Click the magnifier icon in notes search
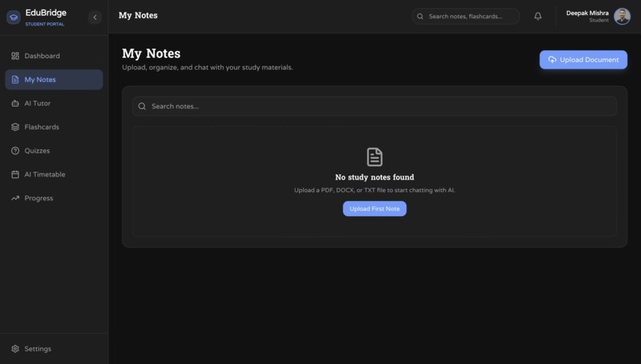 pos(142,106)
